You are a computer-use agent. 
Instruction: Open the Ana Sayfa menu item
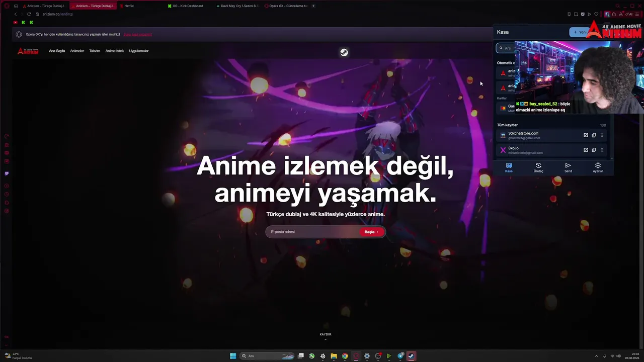(x=57, y=51)
